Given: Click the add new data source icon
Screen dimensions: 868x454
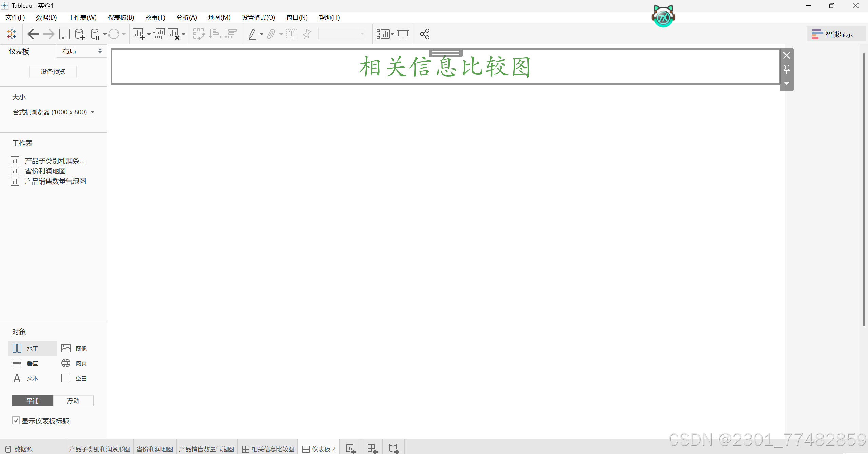Looking at the screenshot, I should point(80,34).
